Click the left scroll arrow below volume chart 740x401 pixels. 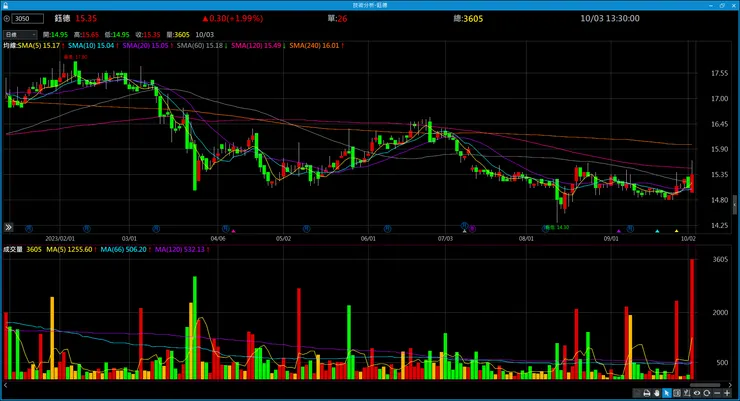pos(6,385)
